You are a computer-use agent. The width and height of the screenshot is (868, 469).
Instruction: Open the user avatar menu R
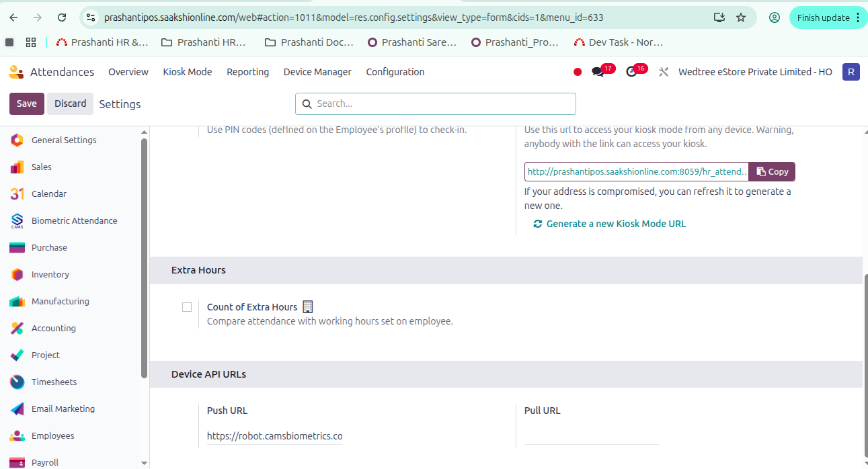coord(851,72)
